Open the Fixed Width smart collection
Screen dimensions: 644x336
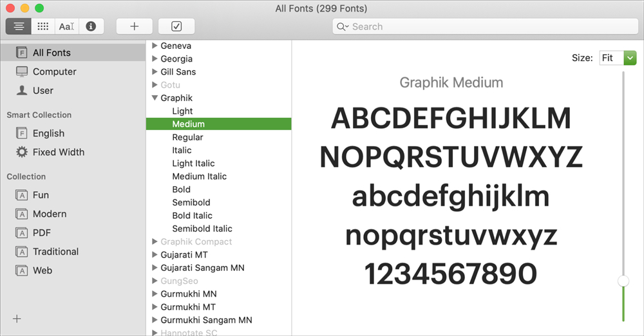[58, 153]
